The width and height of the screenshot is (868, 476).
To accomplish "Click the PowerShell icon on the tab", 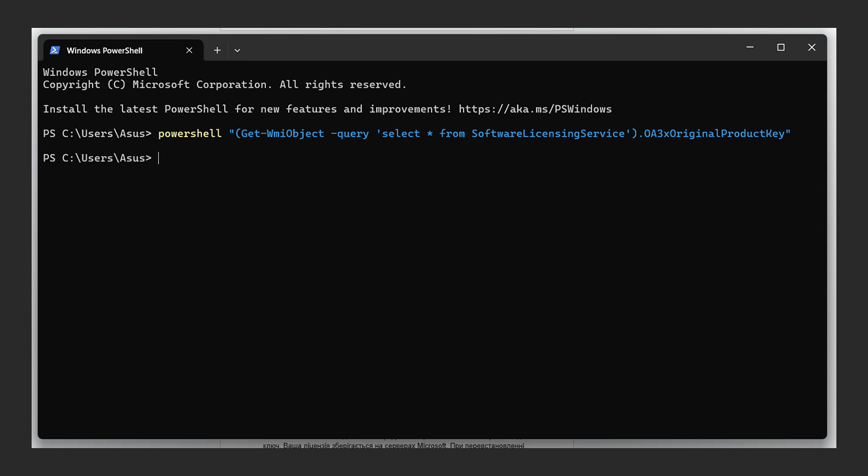I will point(55,50).
